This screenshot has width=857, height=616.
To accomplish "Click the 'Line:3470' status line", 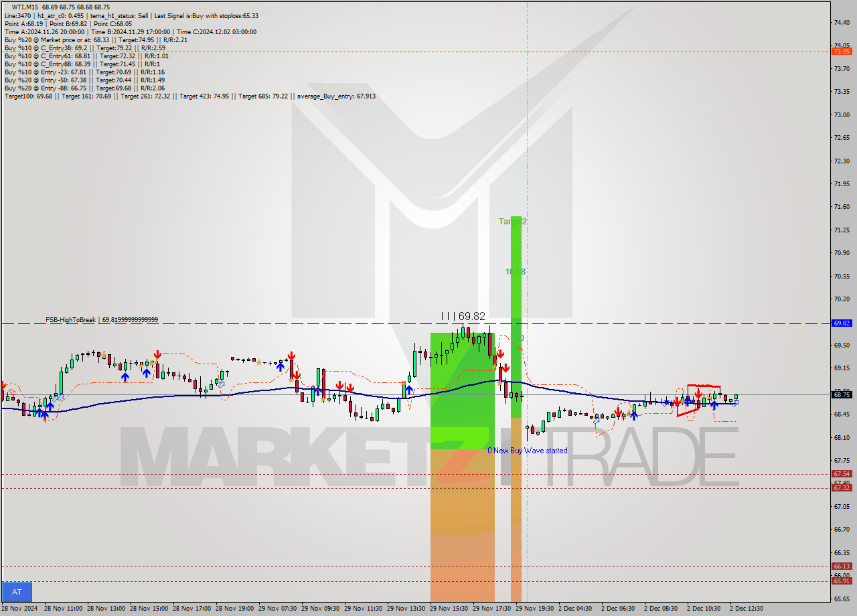I will [131, 15].
